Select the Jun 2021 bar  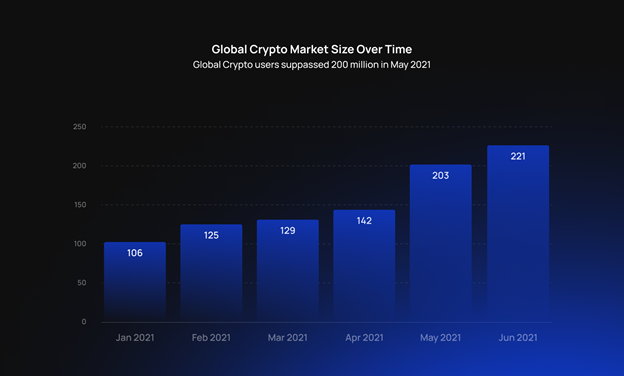click(518, 234)
